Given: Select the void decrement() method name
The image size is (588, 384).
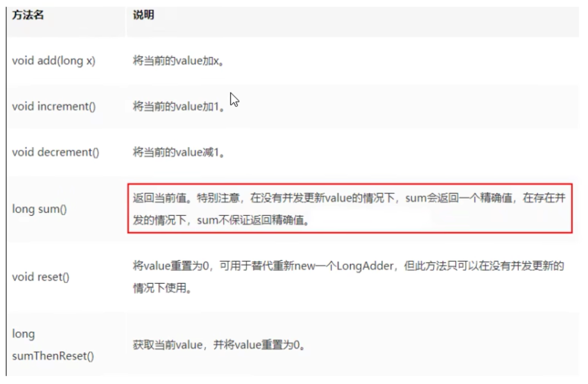Looking at the screenshot, I should pyautogui.click(x=55, y=152).
